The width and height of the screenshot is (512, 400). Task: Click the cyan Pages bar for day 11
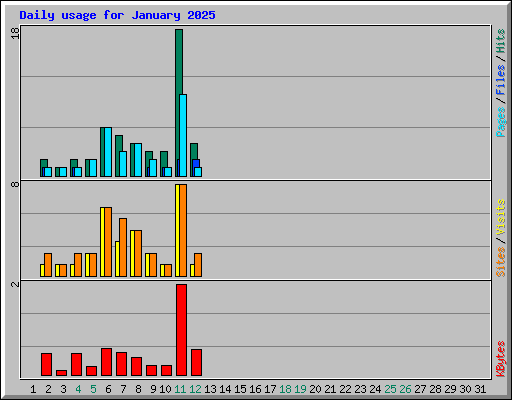183,135
